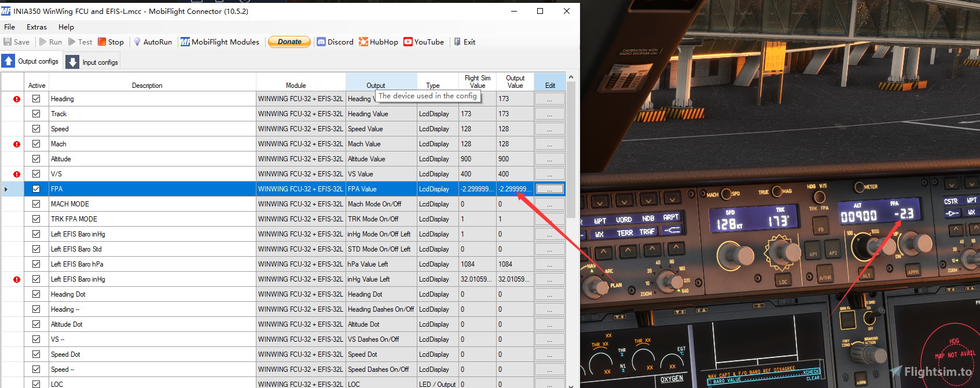Enable AutoRun in the toolbar

click(153, 42)
